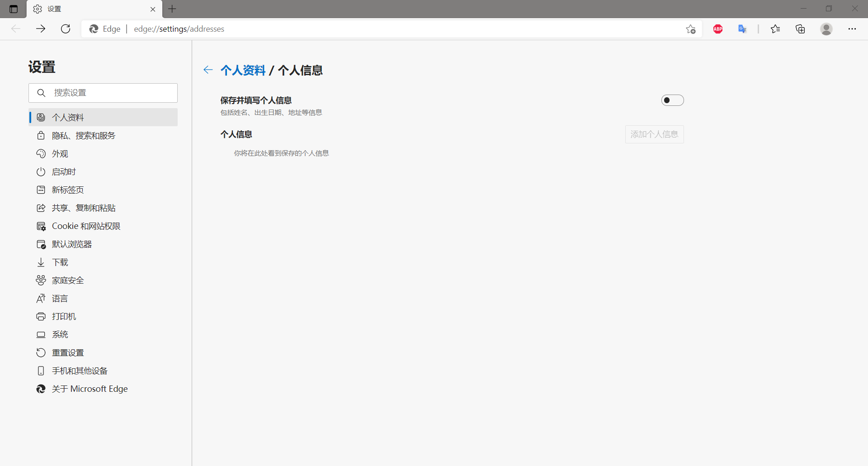868x466 pixels.
Task: Click the search magnifier icon in settings
Action: click(41, 93)
